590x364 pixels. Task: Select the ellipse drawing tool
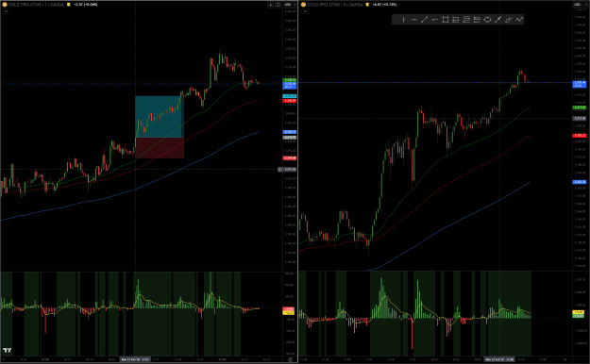point(487,20)
